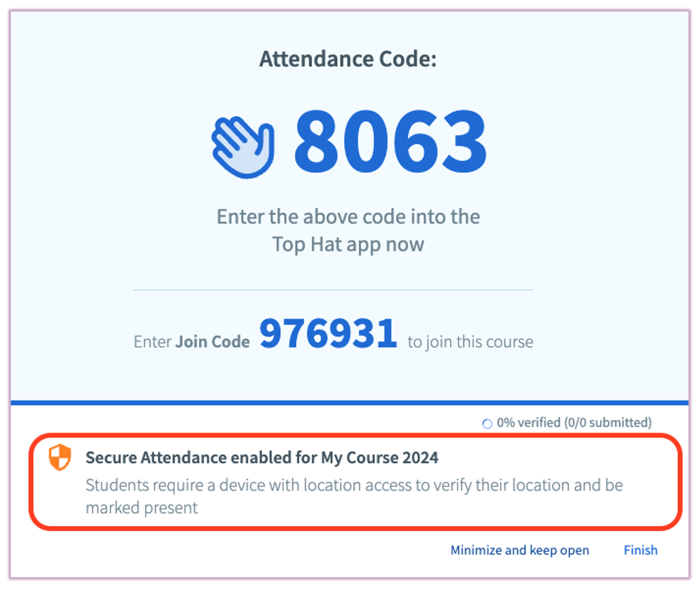Choose Minimize and keep open
The image size is (700, 590).
pyautogui.click(x=520, y=550)
